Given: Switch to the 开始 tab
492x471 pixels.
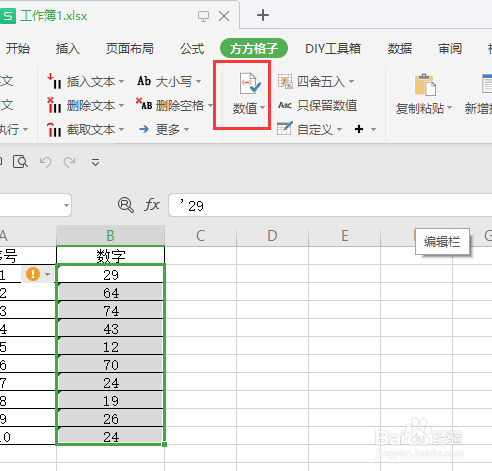Looking at the screenshot, I should pos(18,49).
